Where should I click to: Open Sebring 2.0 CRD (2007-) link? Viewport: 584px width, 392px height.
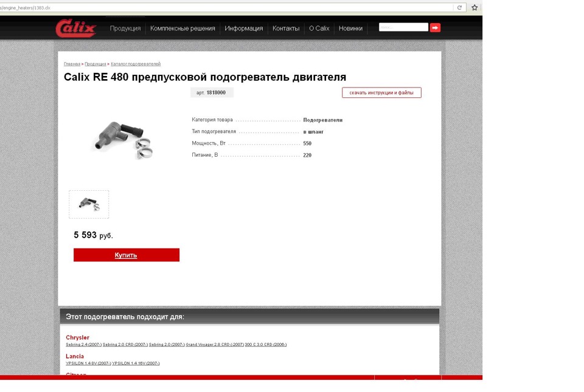(x=125, y=345)
